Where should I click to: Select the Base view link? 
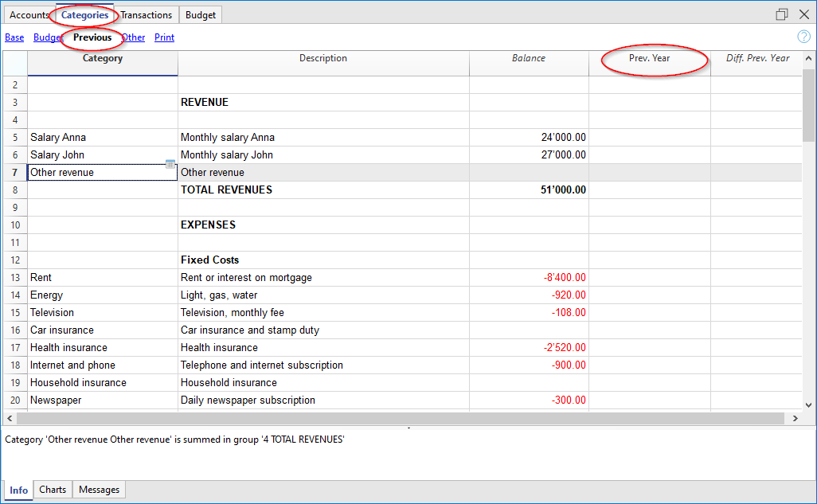(14, 37)
